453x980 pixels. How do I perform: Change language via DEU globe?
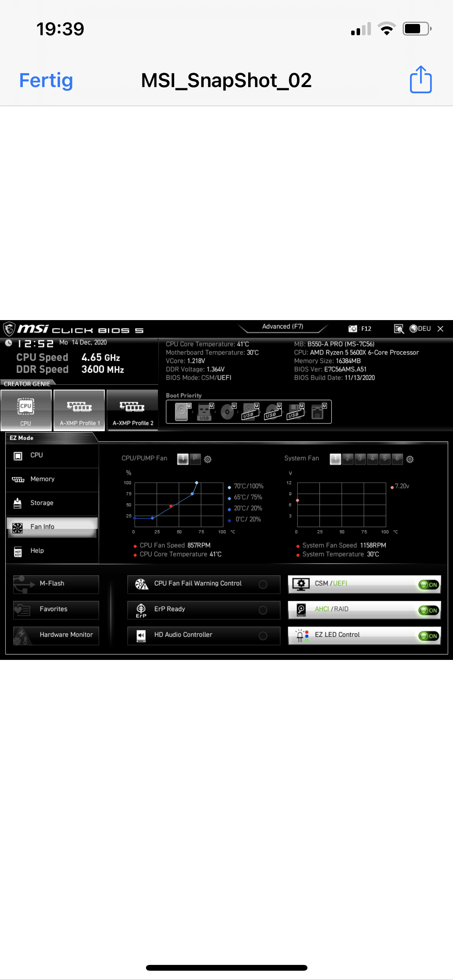pos(420,329)
